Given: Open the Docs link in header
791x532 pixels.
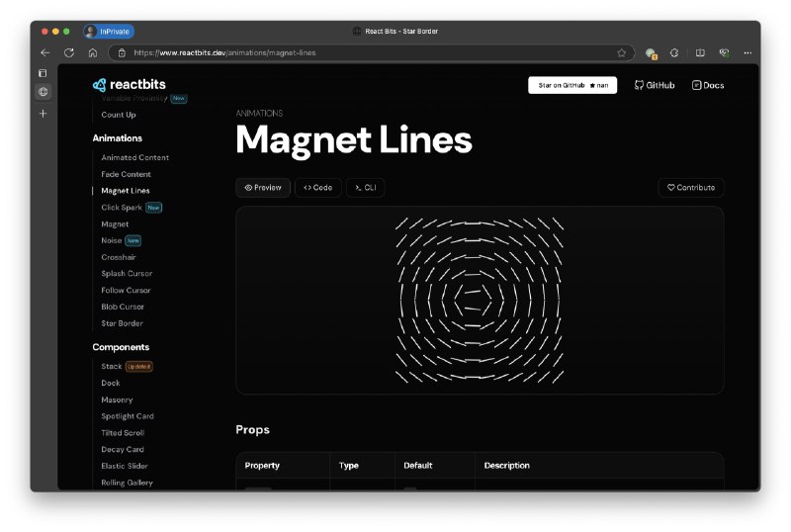Looking at the screenshot, I should (708, 85).
